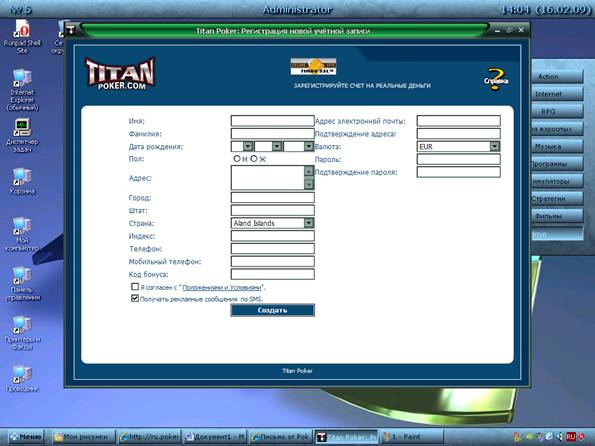Viewport: 595px width, 446px height.
Task: Click the Подтверждение адреса field
Action: pyautogui.click(x=458, y=134)
